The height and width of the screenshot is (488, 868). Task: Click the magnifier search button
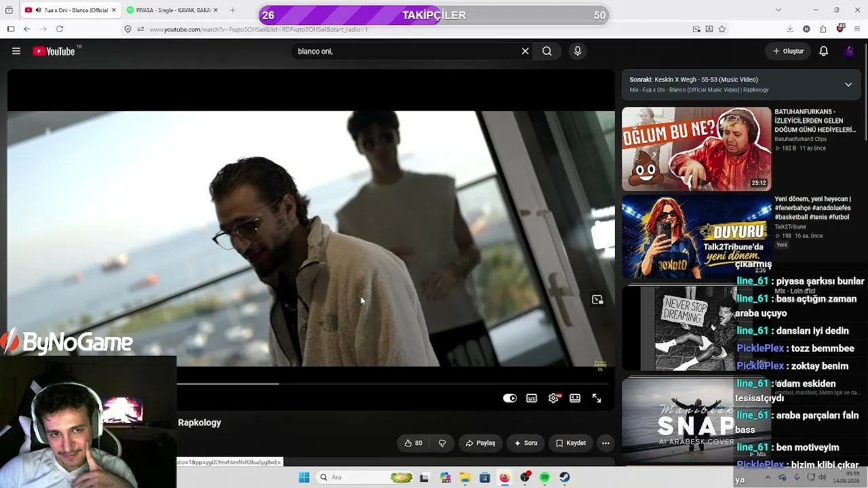547,51
